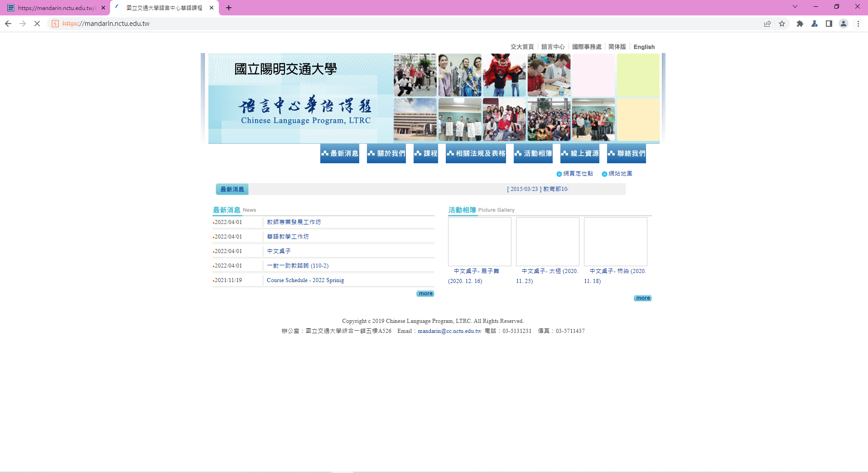Open gallery thumbnail 中文桌子- 太極
This screenshot has width=868, height=473.
coord(548,242)
